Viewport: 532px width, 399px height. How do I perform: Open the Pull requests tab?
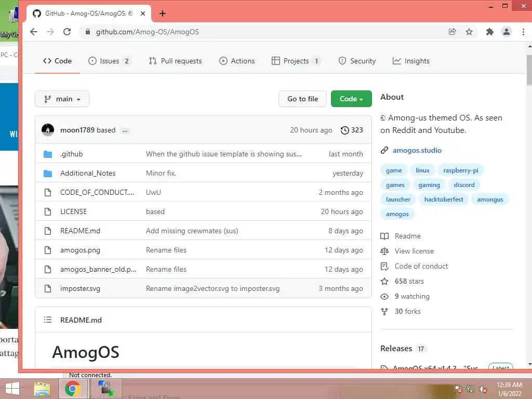coord(175,61)
